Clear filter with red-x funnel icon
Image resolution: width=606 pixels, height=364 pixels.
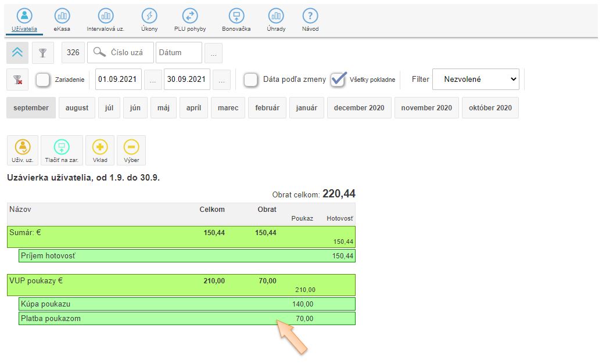17,80
